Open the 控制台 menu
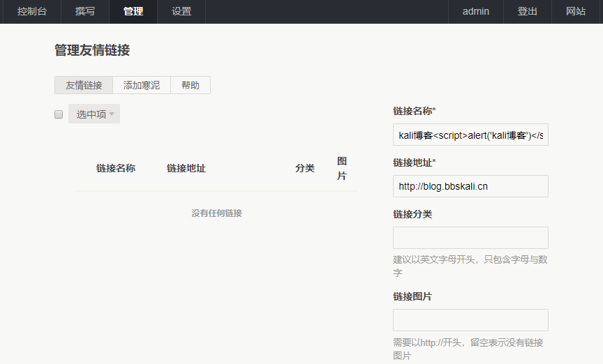603x364 pixels. tap(32, 12)
